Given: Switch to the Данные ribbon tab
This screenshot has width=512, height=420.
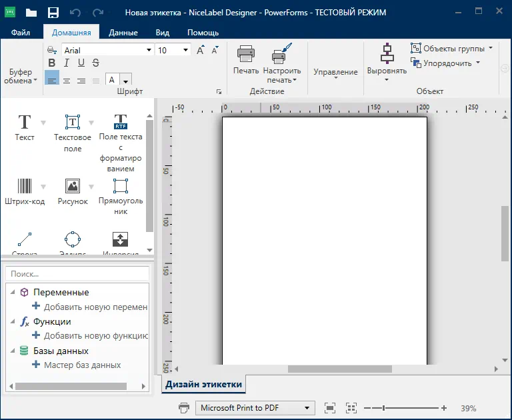Looking at the screenshot, I should [x=123, y=33].
